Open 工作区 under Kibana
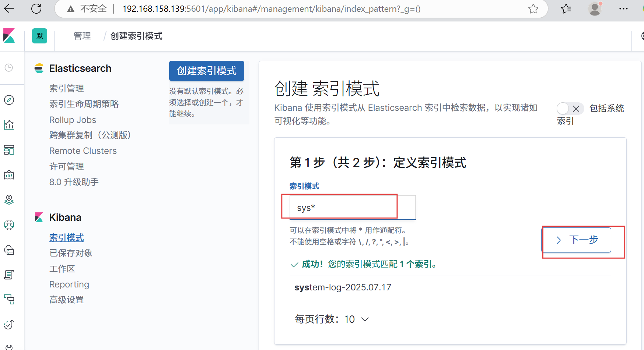 [62, 269]
